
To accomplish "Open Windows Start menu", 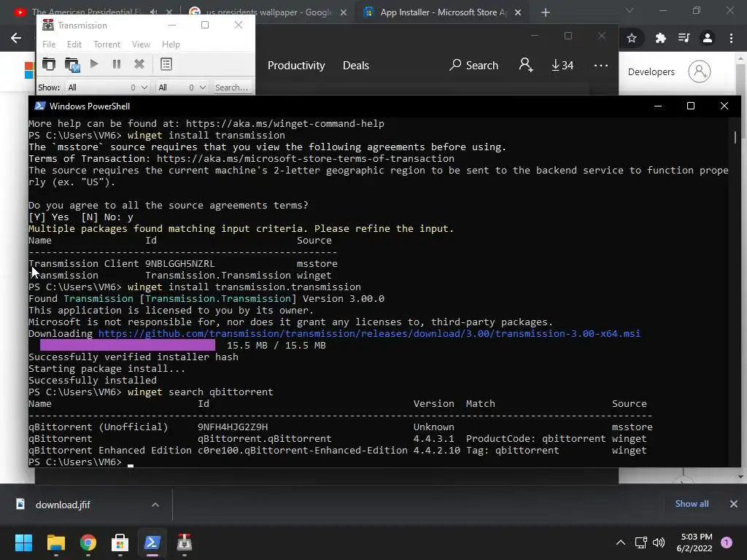I will click(23, 542).
